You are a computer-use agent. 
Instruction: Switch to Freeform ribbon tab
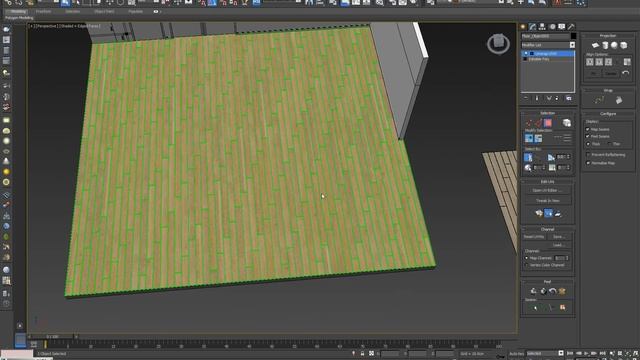pos(43,11)
